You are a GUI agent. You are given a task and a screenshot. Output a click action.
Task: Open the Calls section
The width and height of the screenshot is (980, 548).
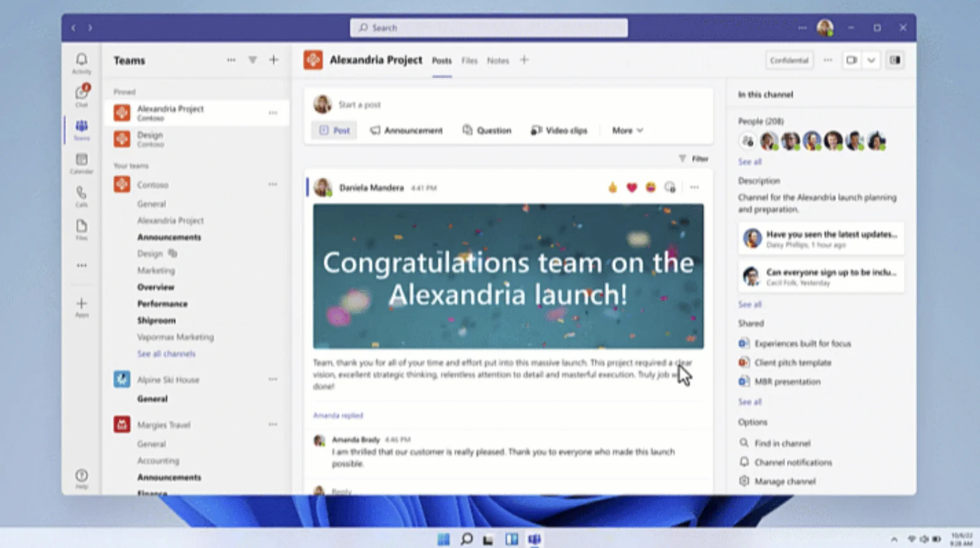tap(81, 196)
